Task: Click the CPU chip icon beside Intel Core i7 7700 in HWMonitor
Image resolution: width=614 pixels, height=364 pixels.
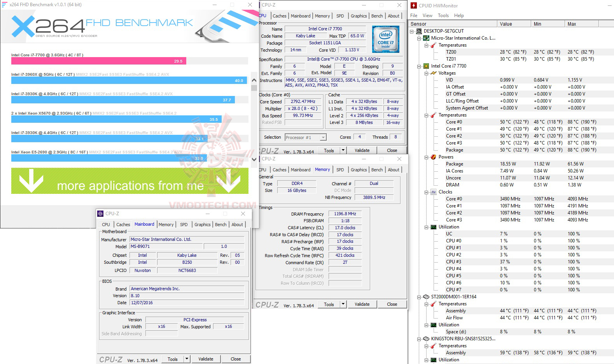Action: (426, 66)
